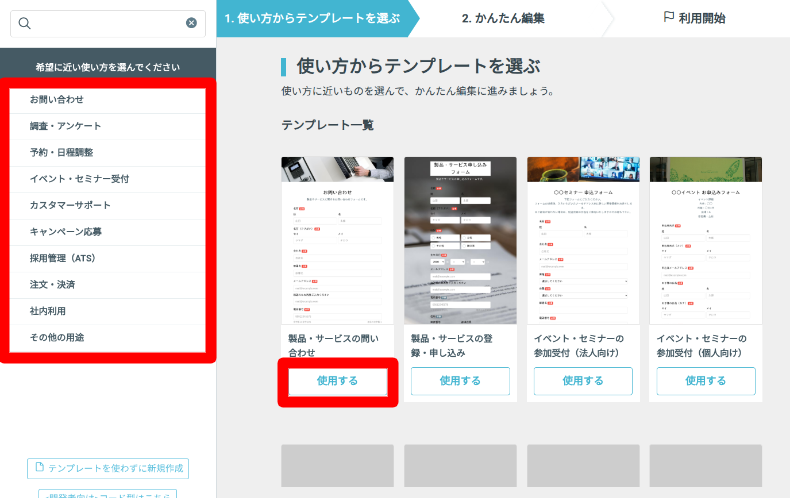Go to the 利用開始 step
The width and height of the screenshot is (790, 498).
(695, 19)
